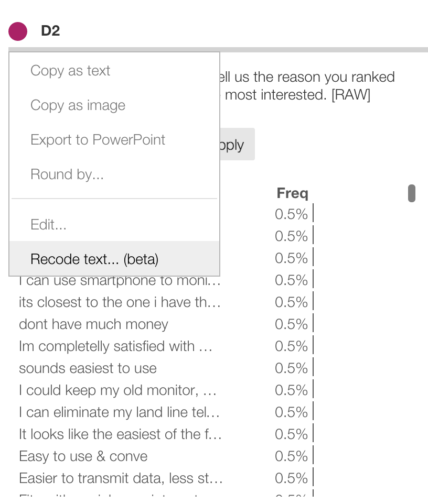Select 'Easier to transmit data' row
The width and height of the screenshot is (428, 504).
(121, 478)
